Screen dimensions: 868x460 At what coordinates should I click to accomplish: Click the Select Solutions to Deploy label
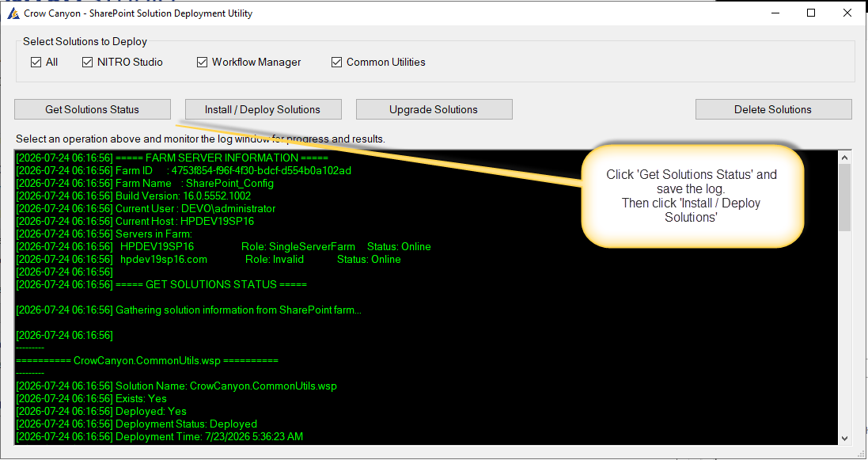(x=85, y=41)
